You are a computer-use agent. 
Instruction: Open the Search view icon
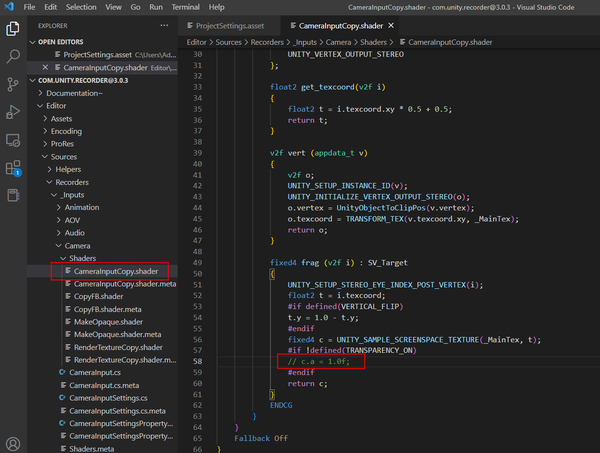coord(13,57)
